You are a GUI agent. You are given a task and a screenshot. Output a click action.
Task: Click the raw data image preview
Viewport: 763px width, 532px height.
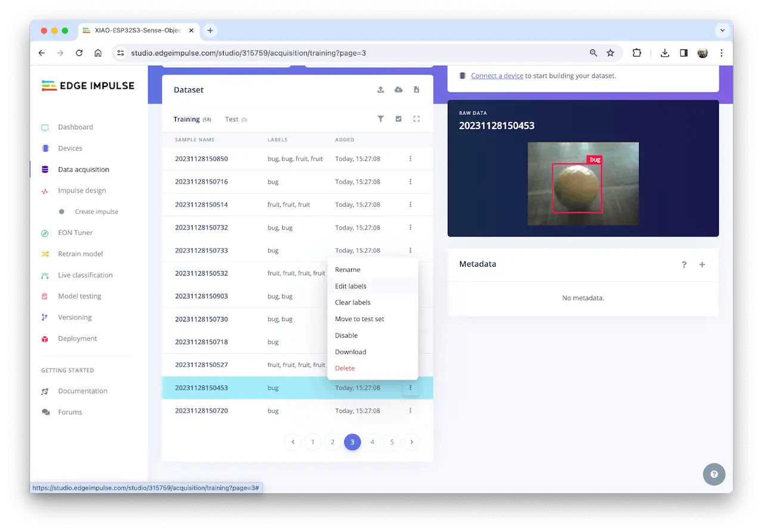(582, 183)
